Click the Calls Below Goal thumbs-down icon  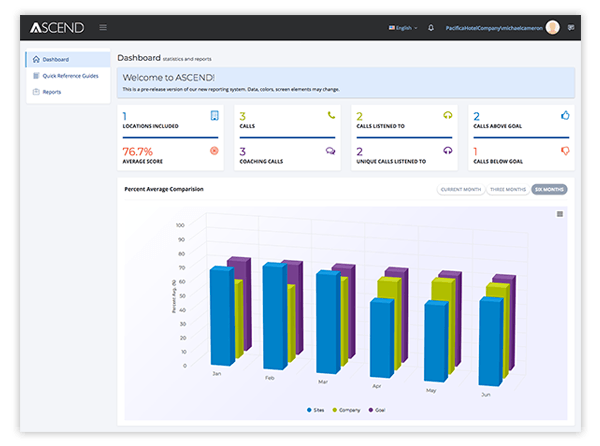(x=565, y=151)
